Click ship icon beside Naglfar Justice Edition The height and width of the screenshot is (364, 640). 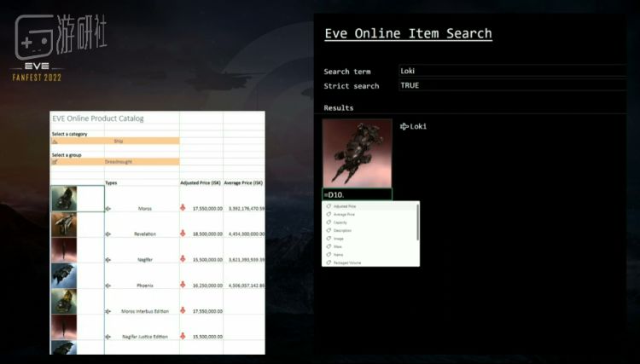108,337
